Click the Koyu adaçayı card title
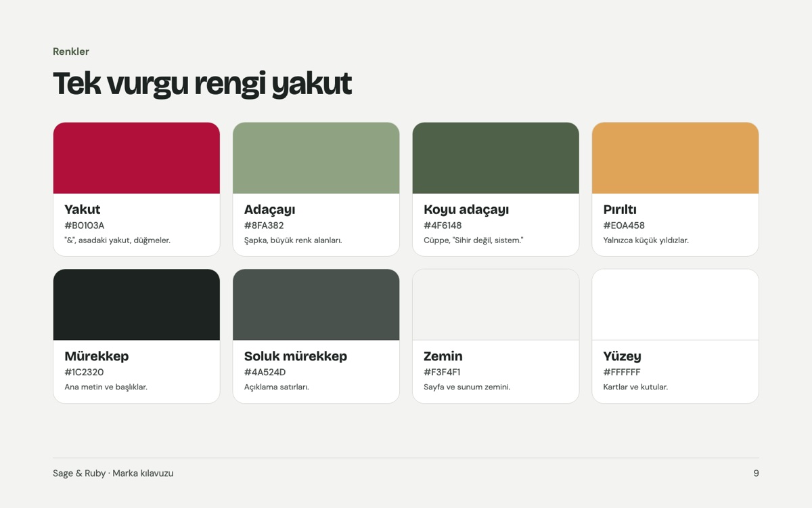Image resolution: width=812 pixels, height=508 pixels. click(x=466, y=209)
